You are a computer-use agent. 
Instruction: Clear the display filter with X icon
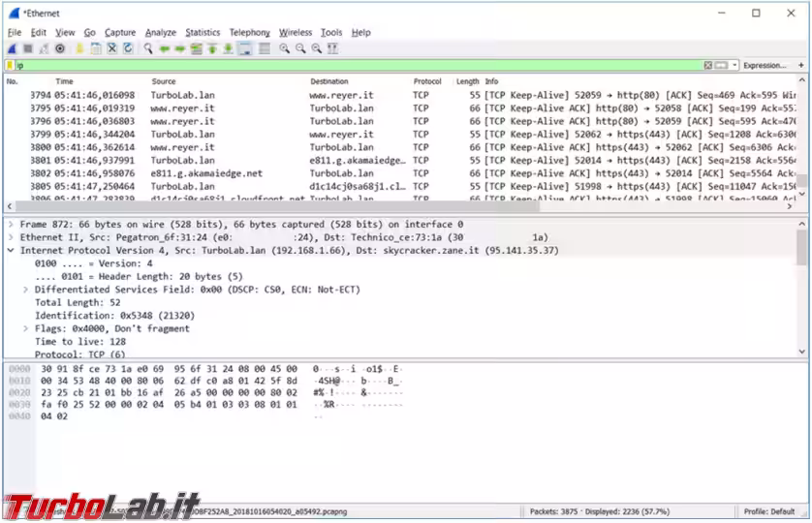tap(708, 65)
